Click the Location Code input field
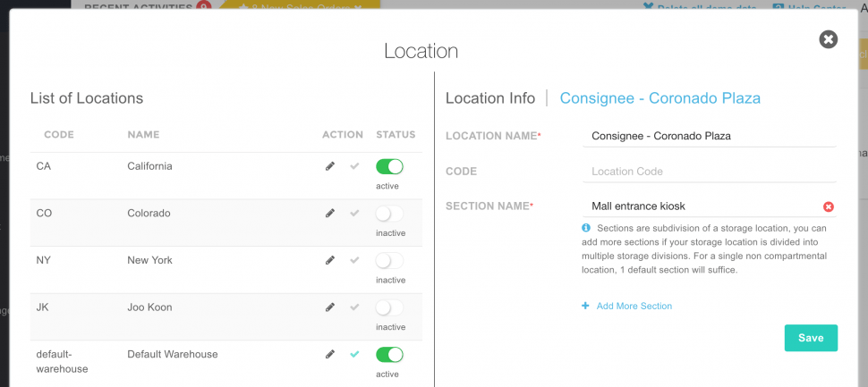The image size is (868, 387). [709, 172]
